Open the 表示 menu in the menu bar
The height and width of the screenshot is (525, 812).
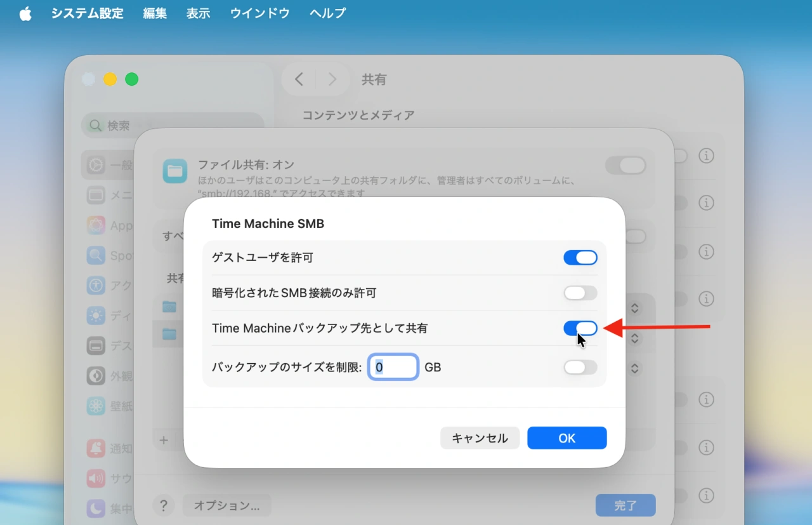[198, 13]
